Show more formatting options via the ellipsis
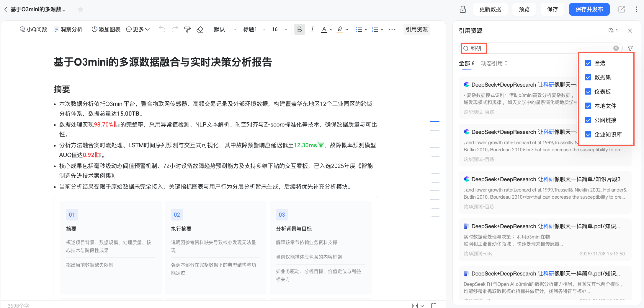 tap(392, 29)
